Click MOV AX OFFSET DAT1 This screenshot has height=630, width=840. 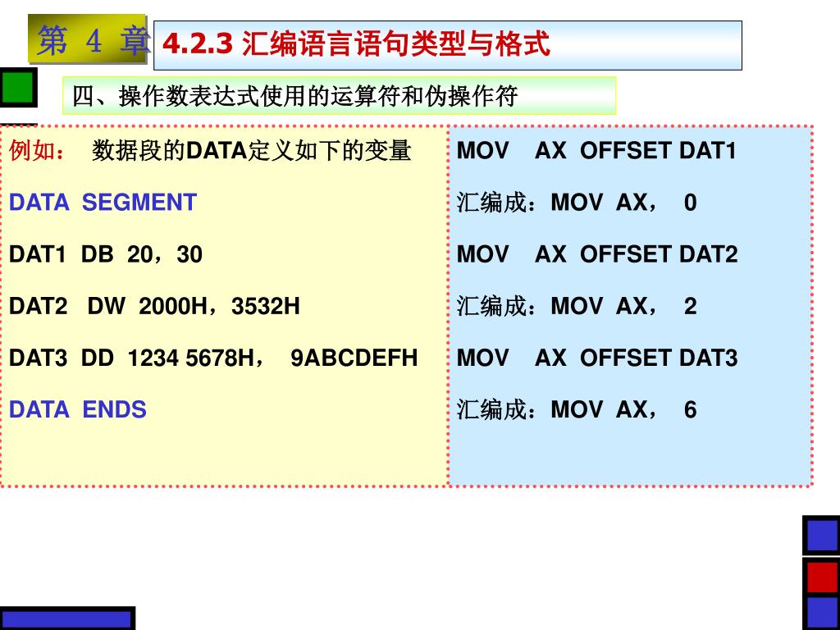click(596, 151)
